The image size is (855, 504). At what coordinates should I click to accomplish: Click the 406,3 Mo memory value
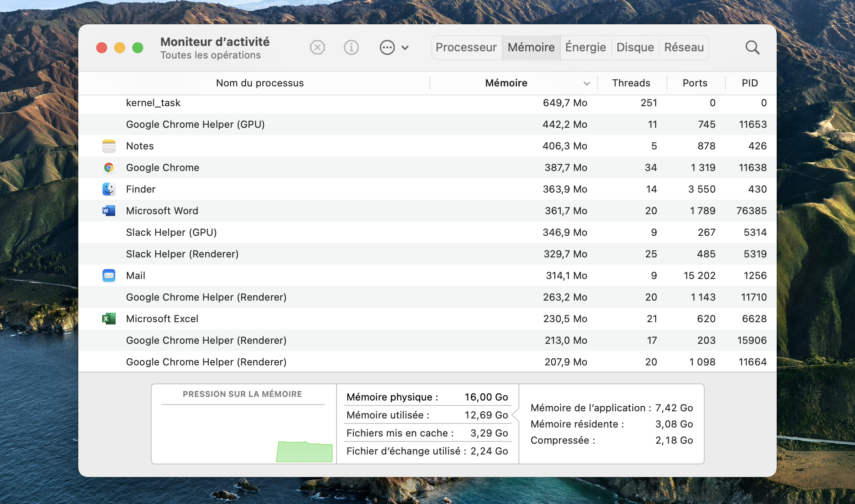click(565, 146)
